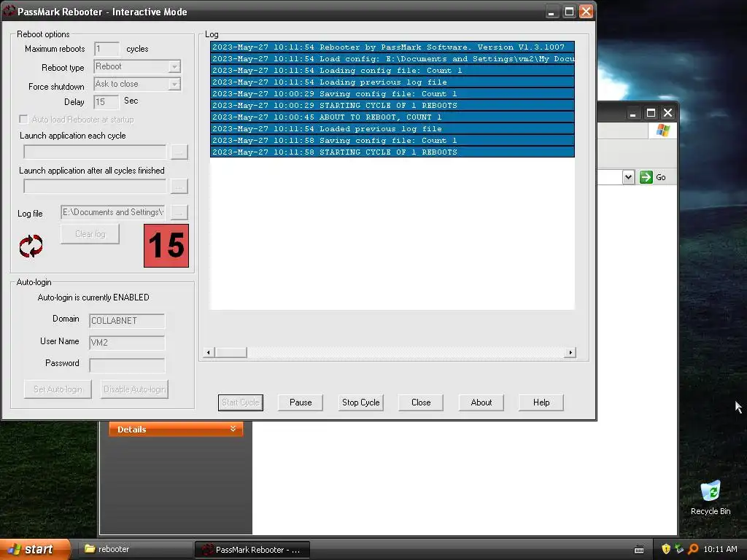The width and height of the screenshot is (747, 560).
Task: Click the Set Auto-login button
Action: coord(58,389)
